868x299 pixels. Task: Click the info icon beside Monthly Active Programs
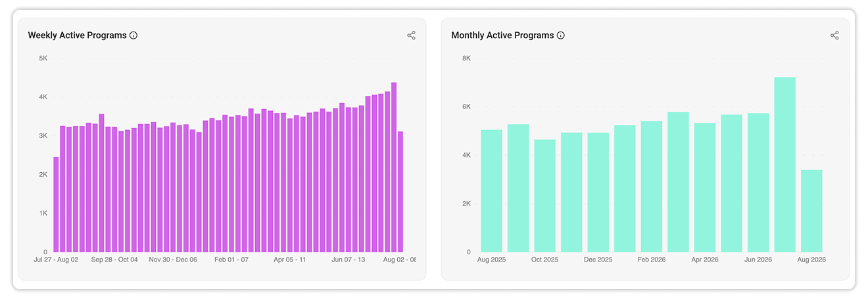coord(561,35)
